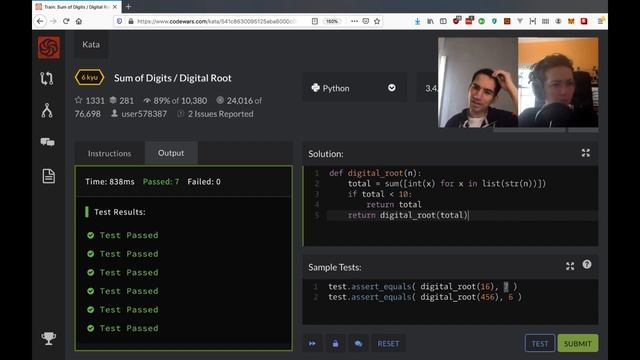Open browser downloads arrow icon
The height and width of the screenshot is (360, 640).
[x=417, y=21]
